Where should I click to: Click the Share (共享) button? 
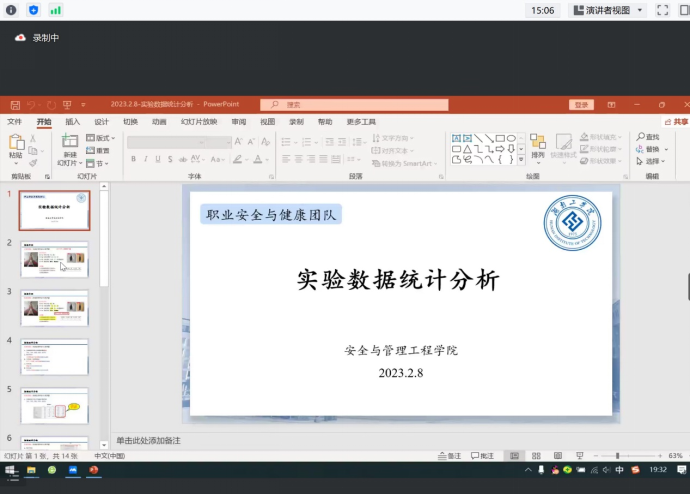pos(675,121)
